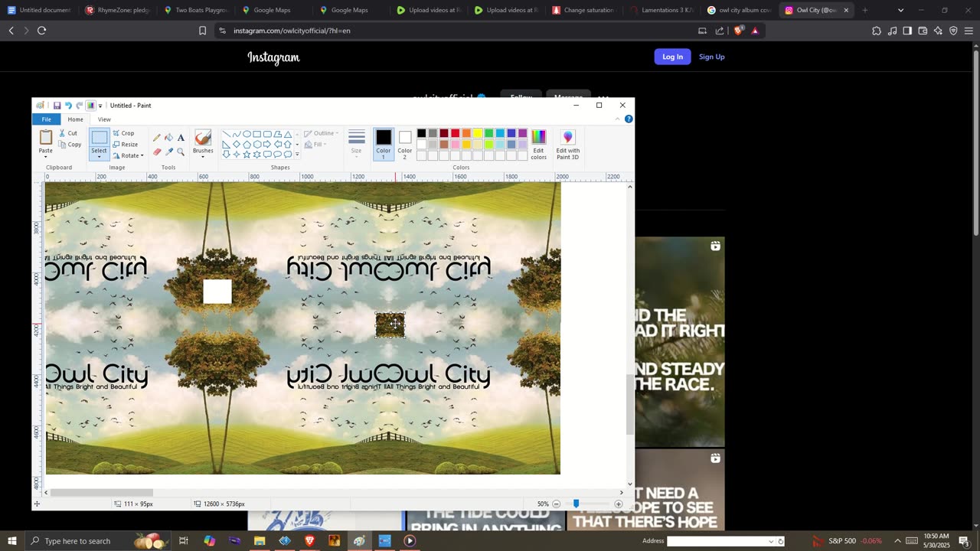Screen dimensions: 980x551
Task: Select Color 2 background toggle
Action: point(405,144)
